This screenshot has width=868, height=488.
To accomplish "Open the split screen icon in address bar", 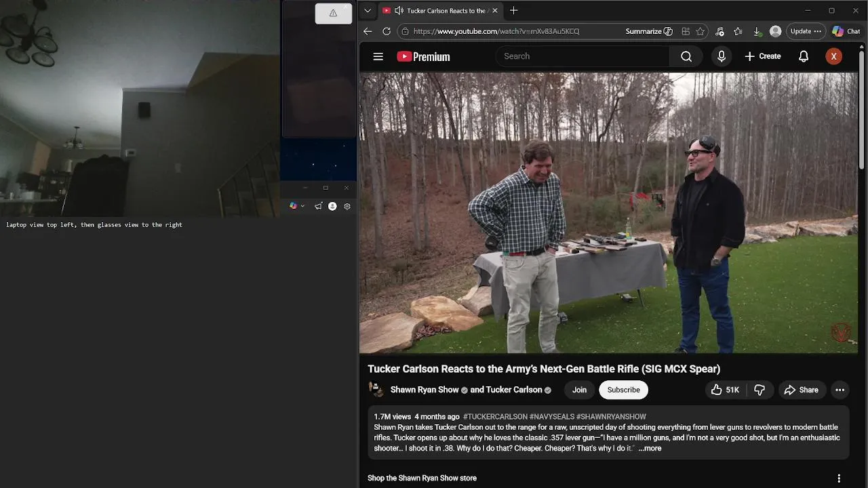I will tap(686, 31).
